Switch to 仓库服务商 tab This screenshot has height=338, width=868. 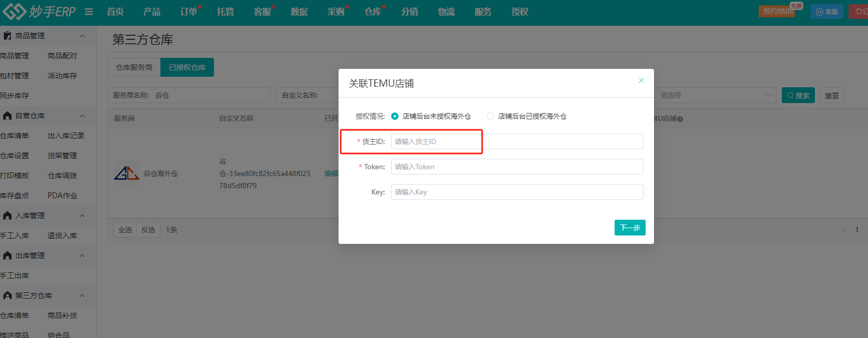(x=134, y=67)
